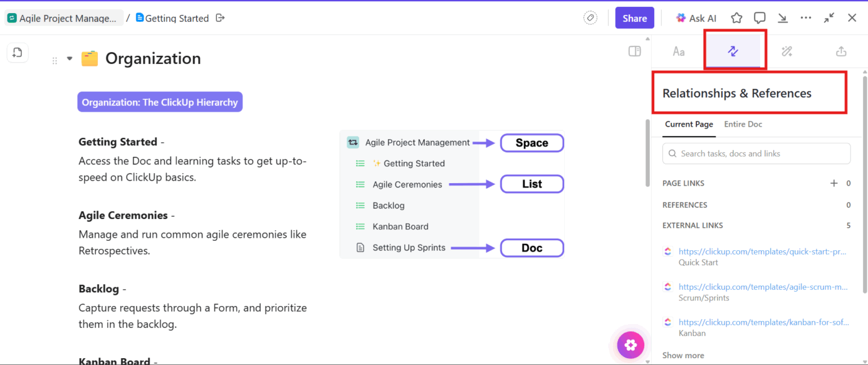Screen dimensions: 868x365
Task: Open the Quick Start template link
Action: pos(763,251)
